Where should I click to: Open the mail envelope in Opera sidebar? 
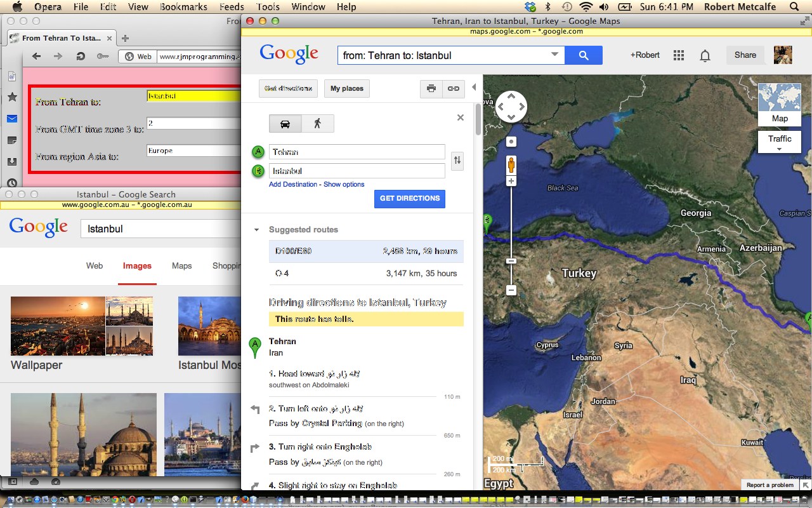pyautogui.click(x=12, y=119)
